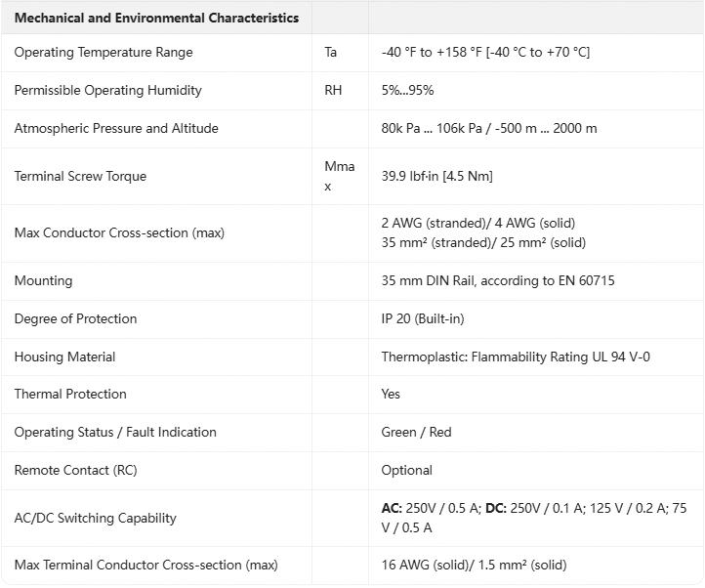Screen dimensions: 705x588
Task: Click the IP 20 (Built-in) value
Action: [423, 319]
